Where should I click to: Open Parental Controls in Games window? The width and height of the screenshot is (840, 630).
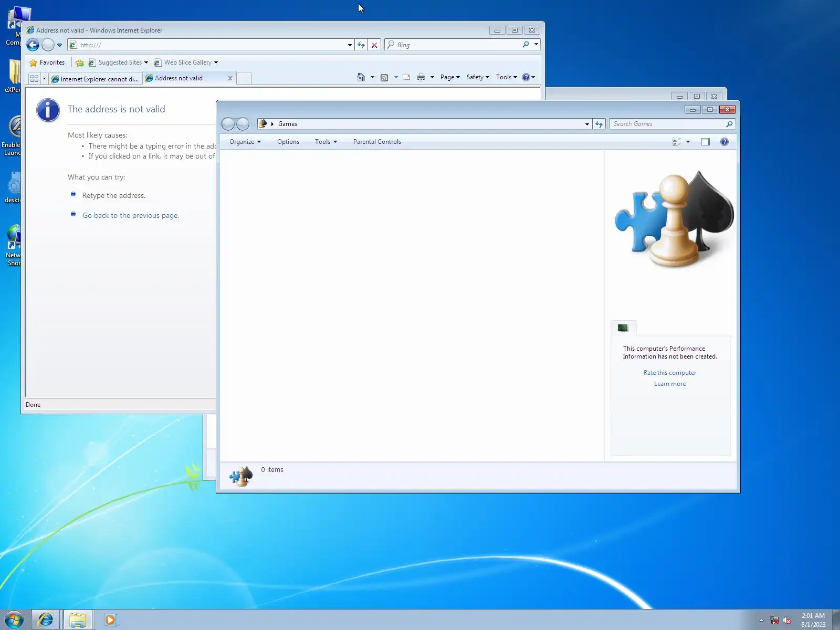377,142
